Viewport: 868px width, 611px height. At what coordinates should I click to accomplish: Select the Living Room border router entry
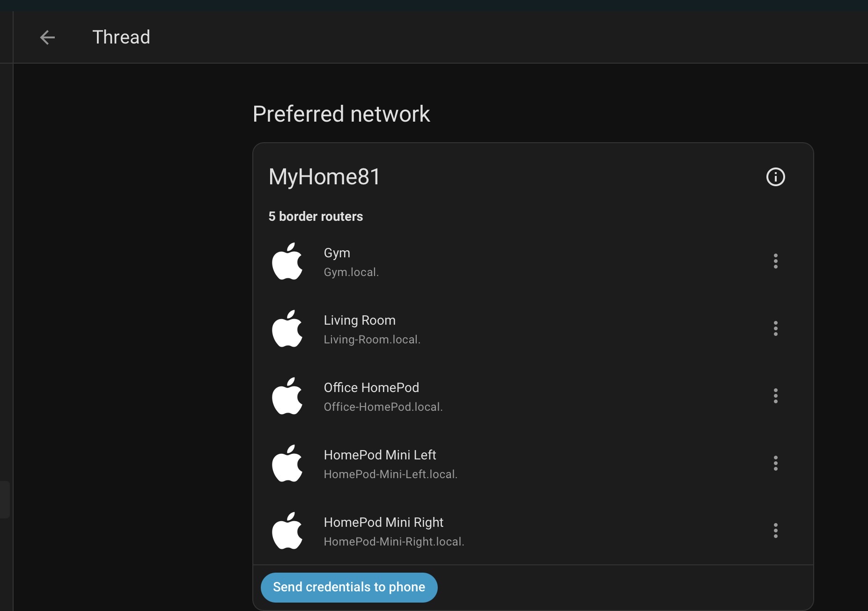click(360, 320)
